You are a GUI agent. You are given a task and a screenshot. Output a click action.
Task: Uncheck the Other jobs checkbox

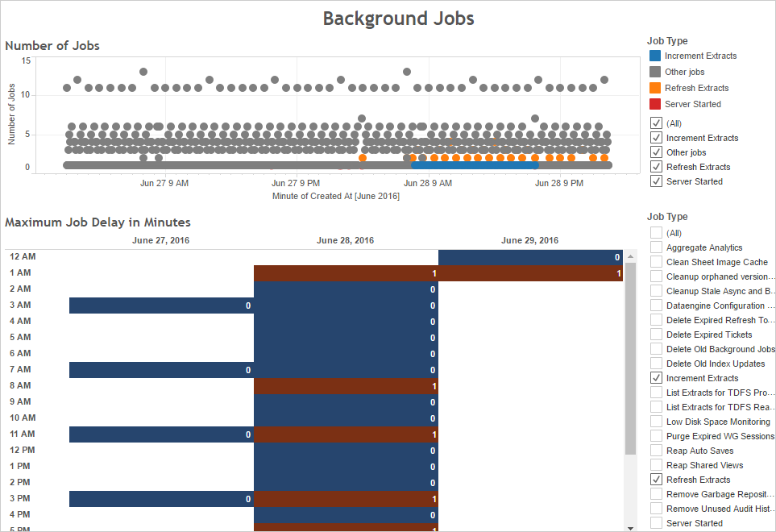(x=656, y=152)
